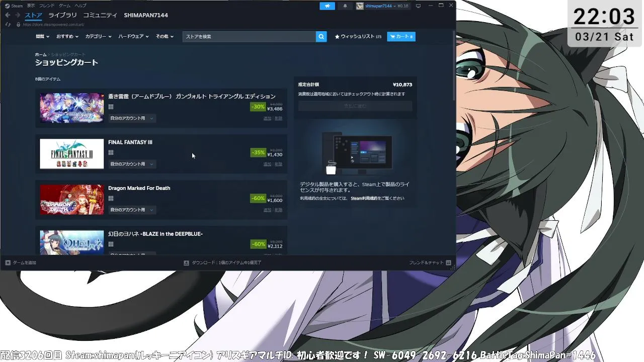This screenshot has width=644, height=362.
Task: Go back with the left arrow navigation icon
Action: coord(8,16)
